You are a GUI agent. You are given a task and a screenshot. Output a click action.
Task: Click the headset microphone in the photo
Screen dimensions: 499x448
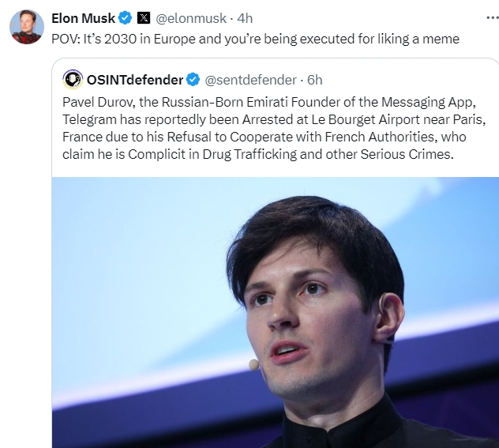[x=253, y=364]
